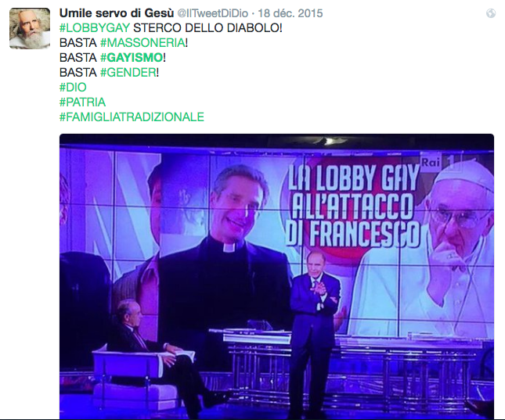Screen dimensions: 505x420
Task: Open the #MASSONERIA hashtag
Action: point(142,43)
